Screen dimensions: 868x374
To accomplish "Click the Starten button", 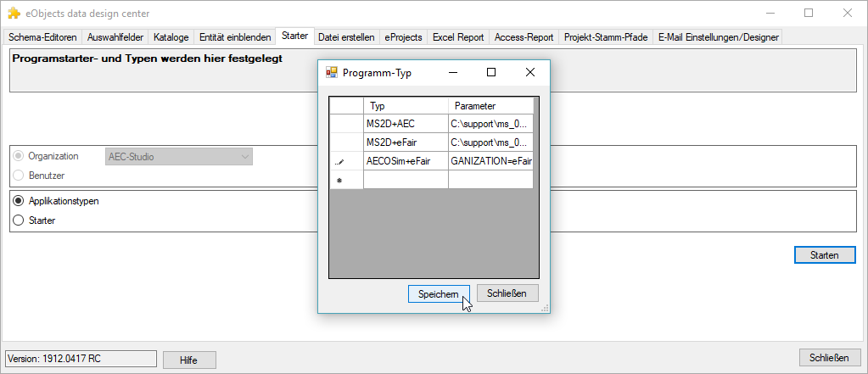I will tap(825, 255).
